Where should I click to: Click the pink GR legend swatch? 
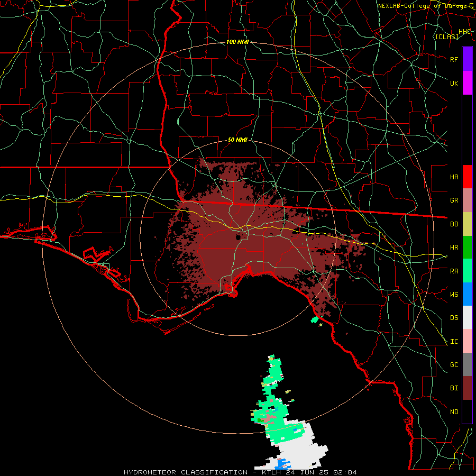[x=467, y=200]
